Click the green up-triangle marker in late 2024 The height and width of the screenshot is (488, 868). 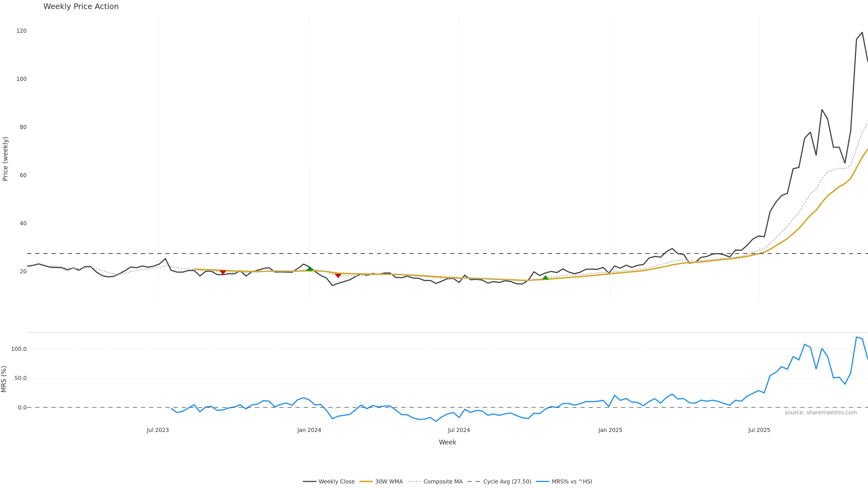(545, 277)
